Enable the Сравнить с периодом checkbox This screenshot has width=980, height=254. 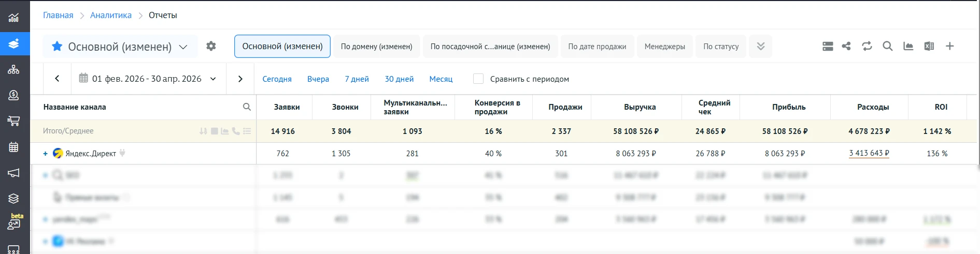(478, 79)
